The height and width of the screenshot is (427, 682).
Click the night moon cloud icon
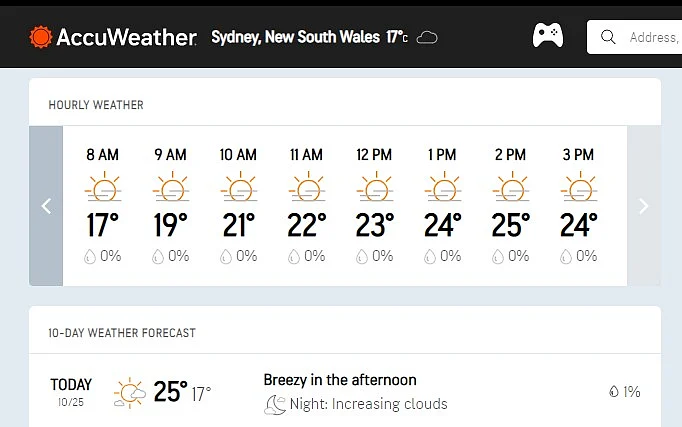[275, 404]
